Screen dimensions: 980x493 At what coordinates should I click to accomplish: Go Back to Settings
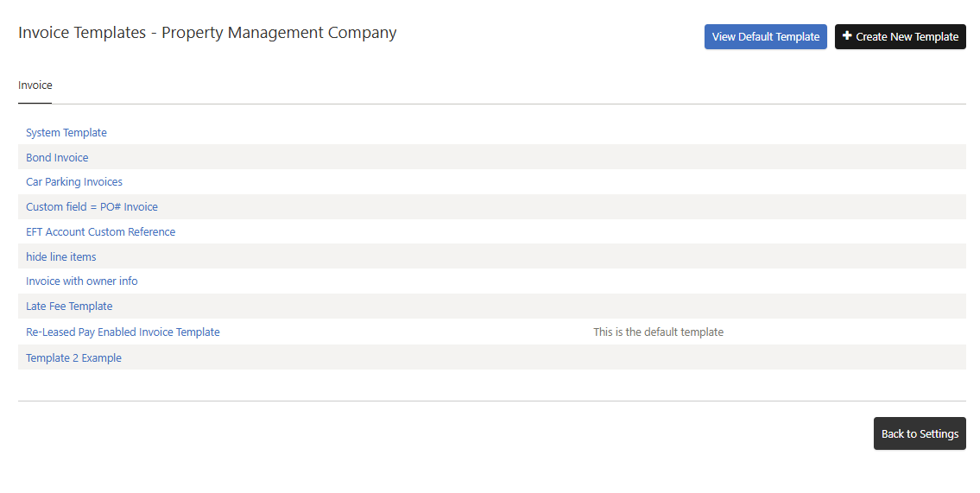point(920,434)
